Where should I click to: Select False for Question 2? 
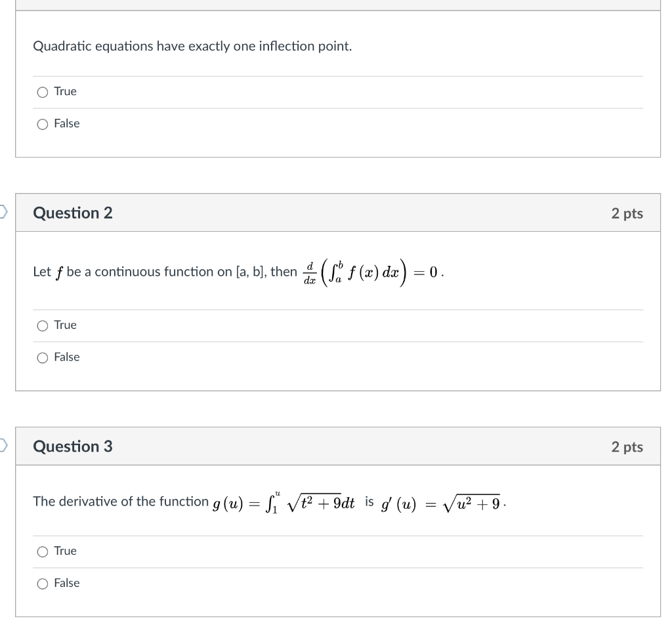(x=42, y=357)
